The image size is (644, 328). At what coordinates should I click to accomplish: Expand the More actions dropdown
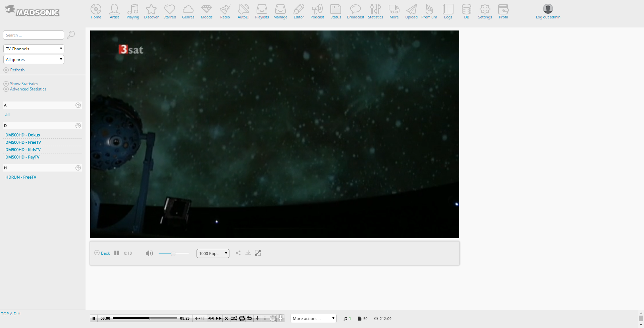click(x=313, y=319)
